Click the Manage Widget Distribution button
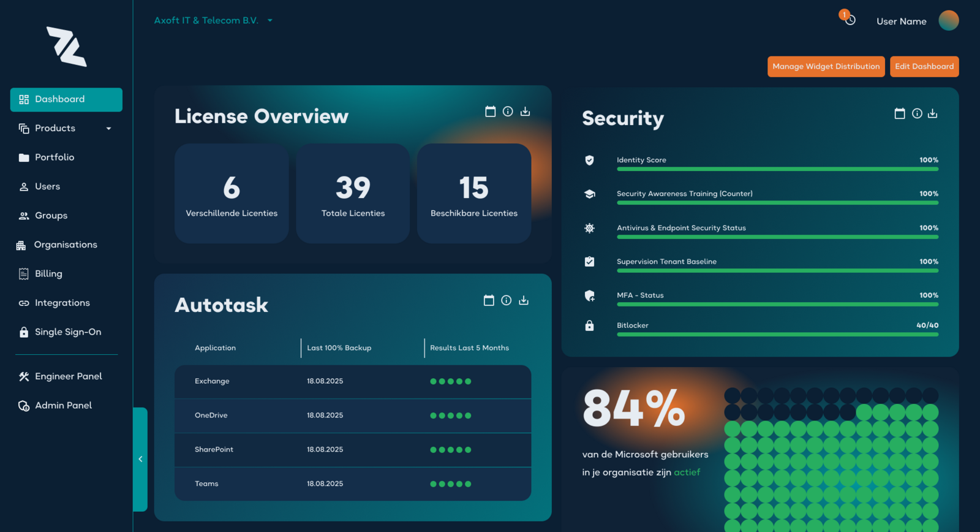The width and height of the screenshot is (980, 532). click(x=826, y=67)
